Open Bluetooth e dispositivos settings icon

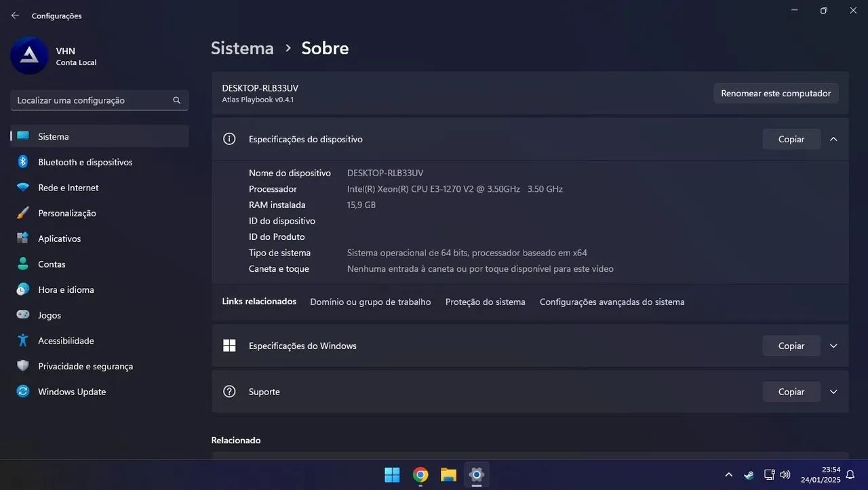pyautogui.click(x=22, y=162)
